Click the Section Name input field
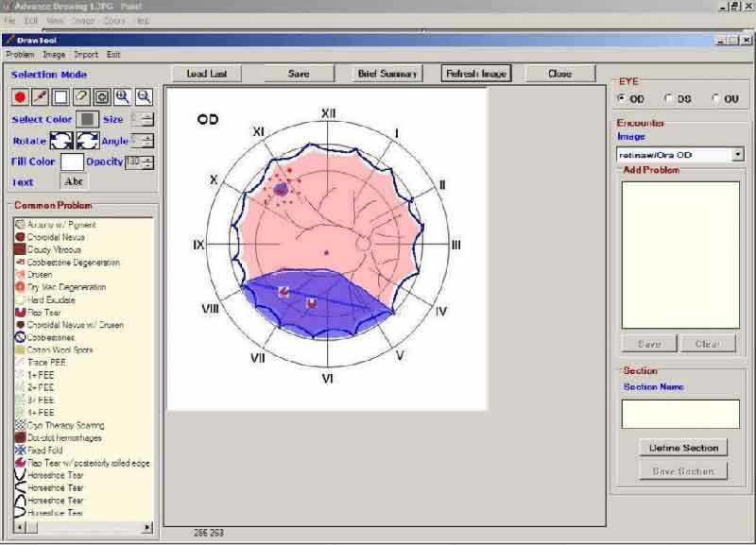The height and width of the screenshot is (545, 756). tap(679, 414)
